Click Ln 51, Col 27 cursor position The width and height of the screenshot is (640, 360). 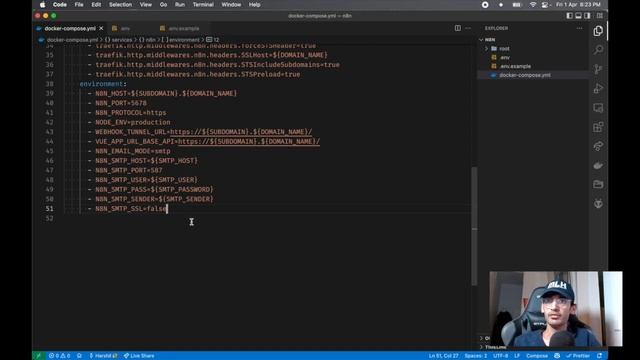pyautogui.click(x=443, y=356)
